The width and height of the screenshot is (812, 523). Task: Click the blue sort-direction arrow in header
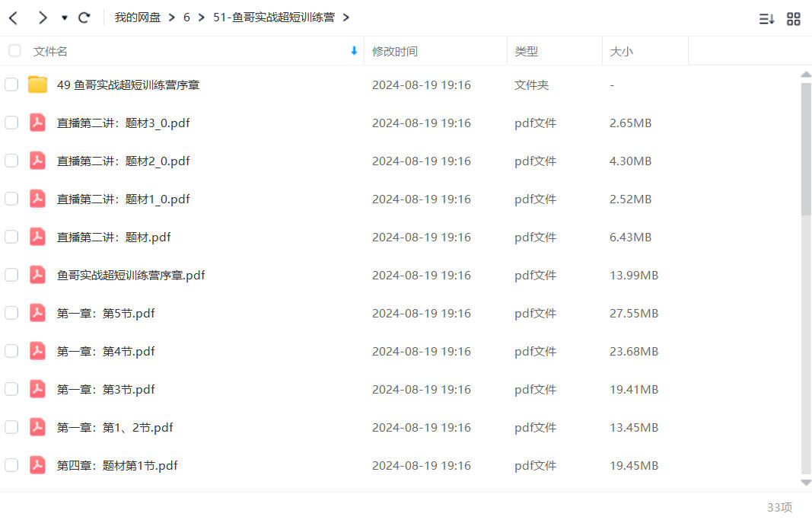[354, 51]
